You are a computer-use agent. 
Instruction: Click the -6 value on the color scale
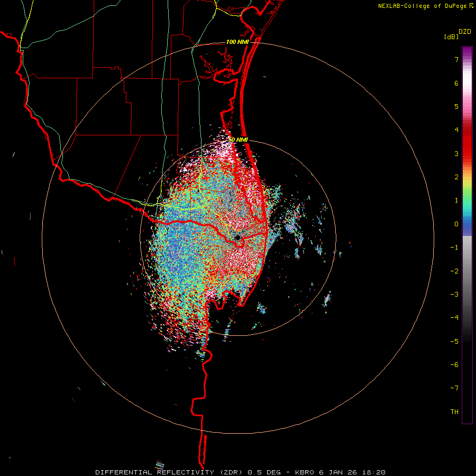pyautogui.click(x=454, y=364)
